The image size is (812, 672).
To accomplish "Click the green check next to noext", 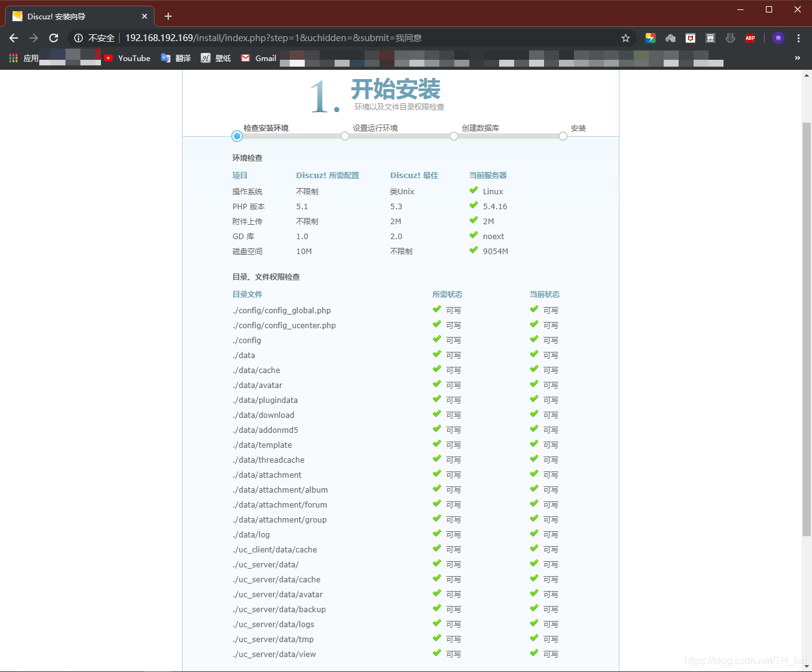I will pyautogui.click(x=474, y=235).
